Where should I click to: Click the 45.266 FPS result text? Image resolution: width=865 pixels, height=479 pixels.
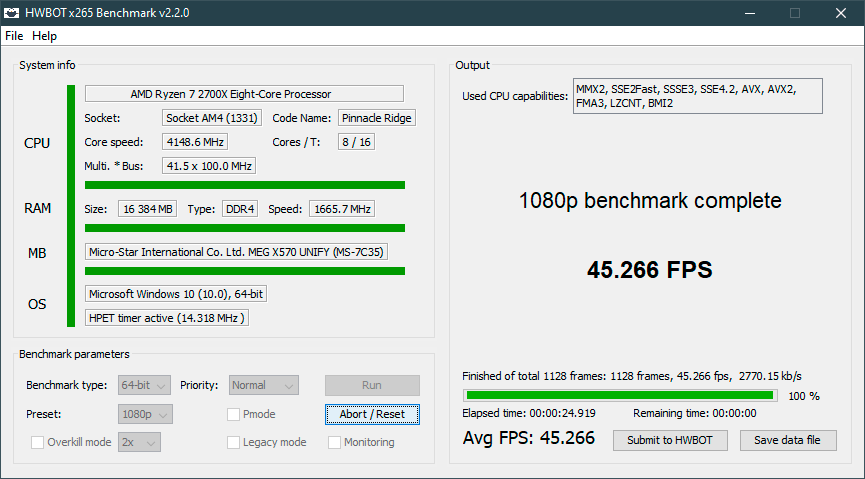(650, 270)
